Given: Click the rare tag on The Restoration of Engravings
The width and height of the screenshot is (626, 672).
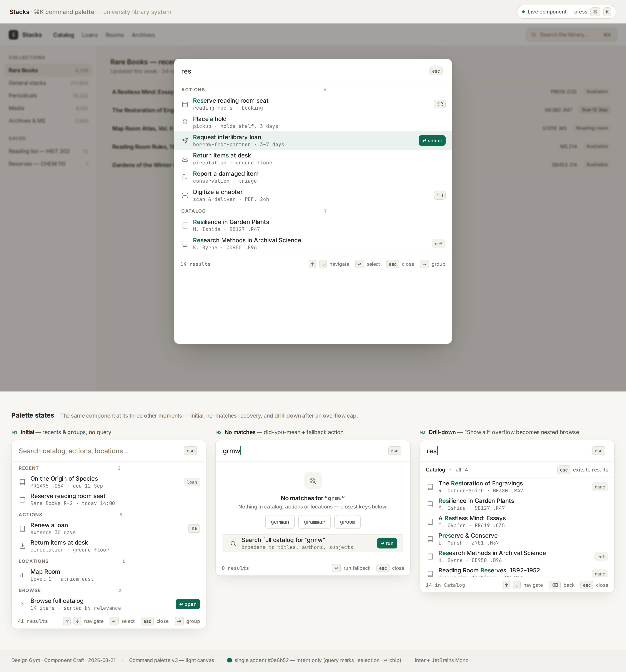Looking at the screenshot, I should [x=600, y=487].
